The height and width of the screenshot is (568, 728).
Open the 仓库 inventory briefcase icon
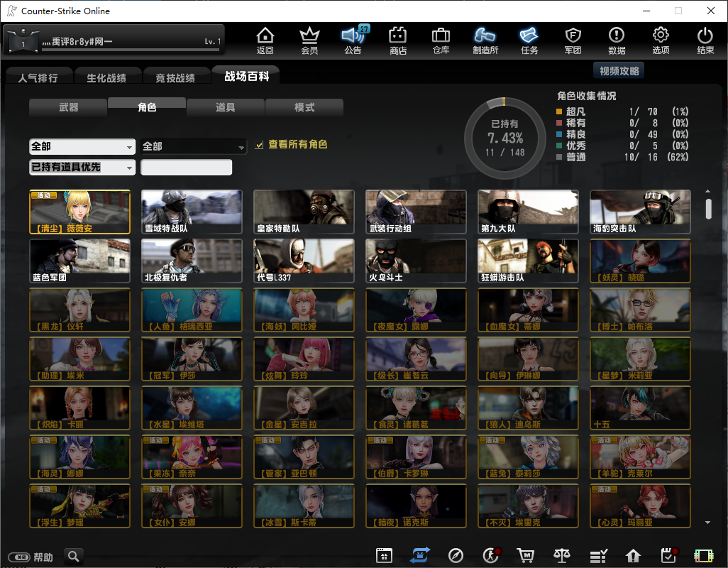(x=441, y=40)
